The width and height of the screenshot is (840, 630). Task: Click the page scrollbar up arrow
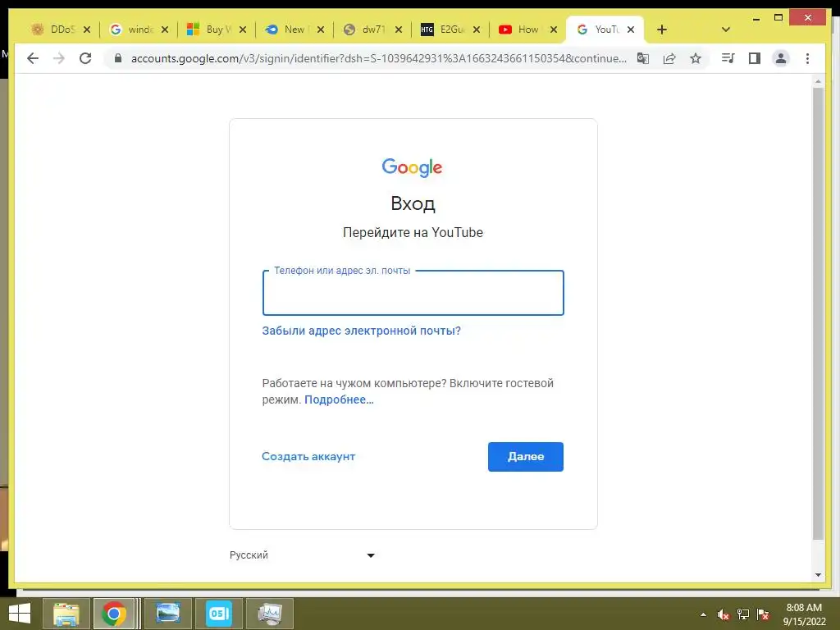click(818, 81)
